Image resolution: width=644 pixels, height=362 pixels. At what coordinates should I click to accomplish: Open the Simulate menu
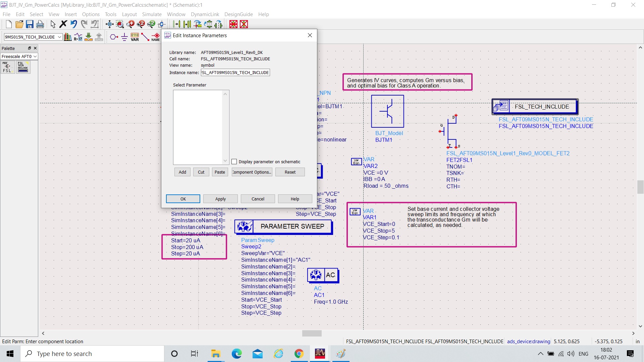pos(152,14)
